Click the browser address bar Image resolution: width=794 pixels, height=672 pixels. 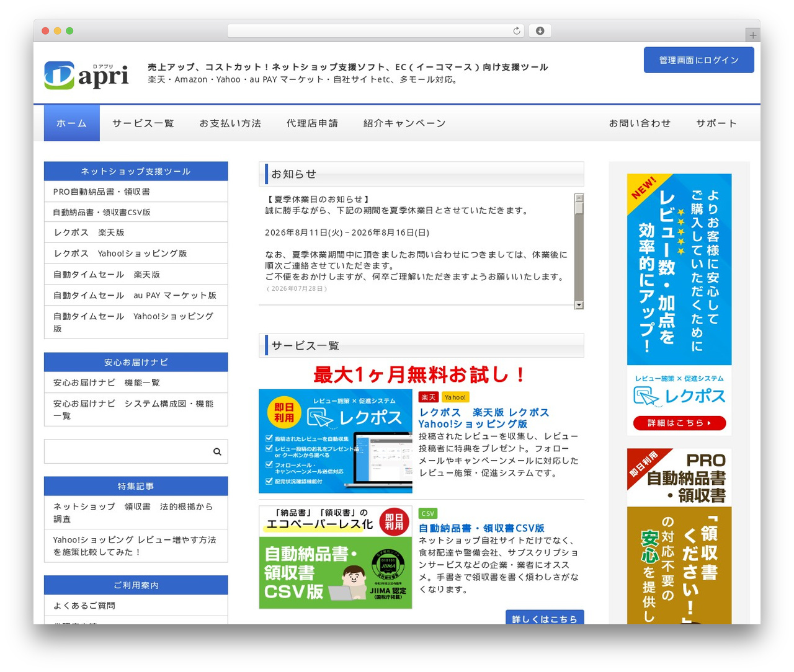tap(376, 31)
